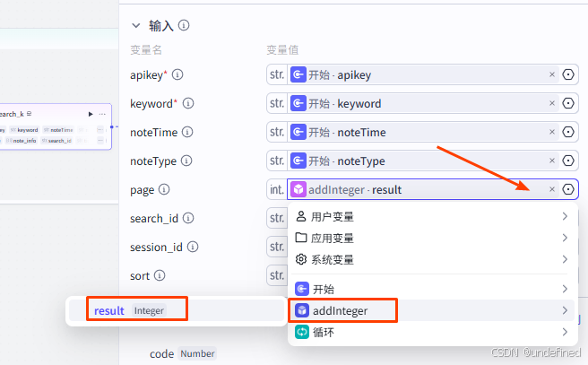Open variable selector for keyword row

pyautogui.click(x=568, y=103)
